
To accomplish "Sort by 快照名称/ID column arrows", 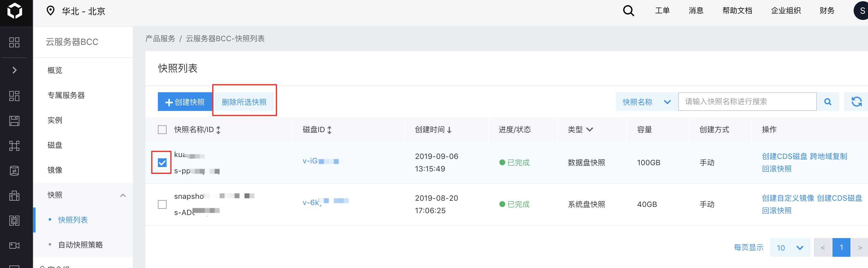I will pyautogui.click(x=218, y=130).
